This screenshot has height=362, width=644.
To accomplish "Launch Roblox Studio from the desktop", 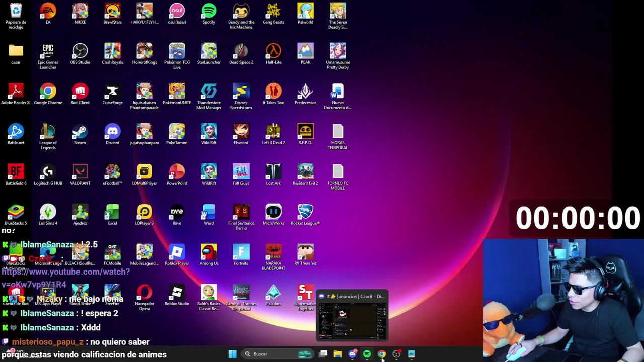I will coord(177,295).
